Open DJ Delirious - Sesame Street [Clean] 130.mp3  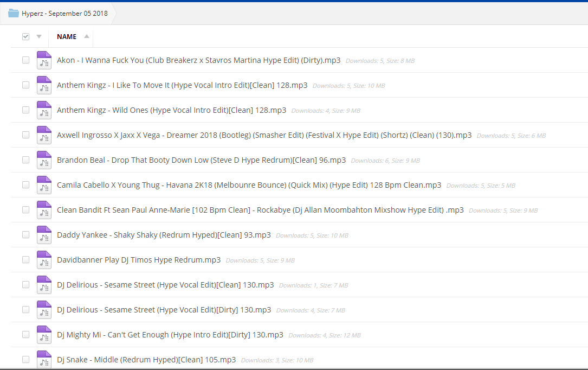165,285
